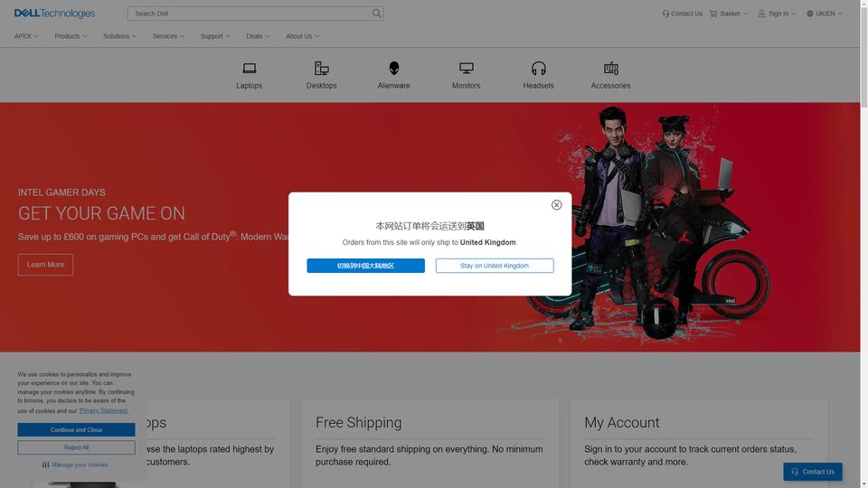Click the Laptops label text
The width and height of the screenshot is (868, 488).
click(250, 86)
